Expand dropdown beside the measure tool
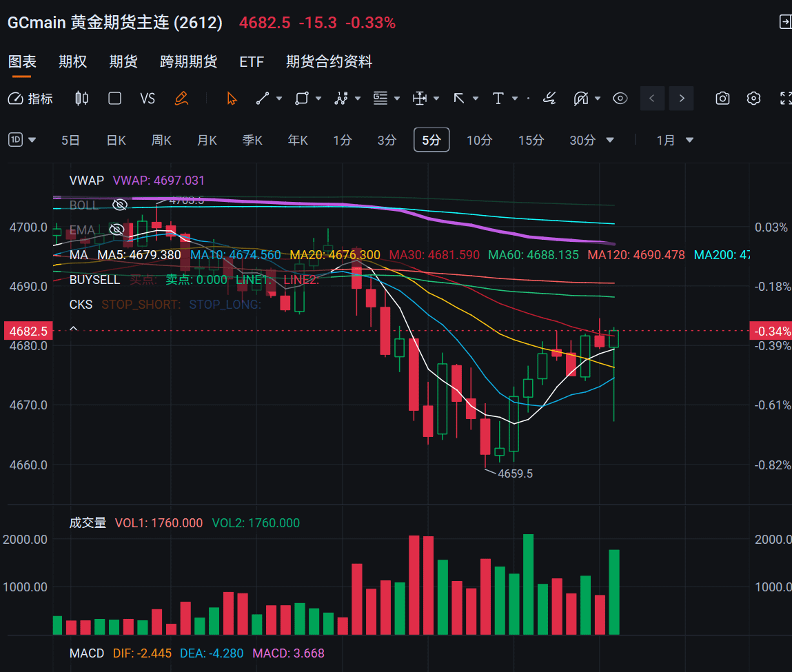792x672 pixels. (x=436, y=99)
